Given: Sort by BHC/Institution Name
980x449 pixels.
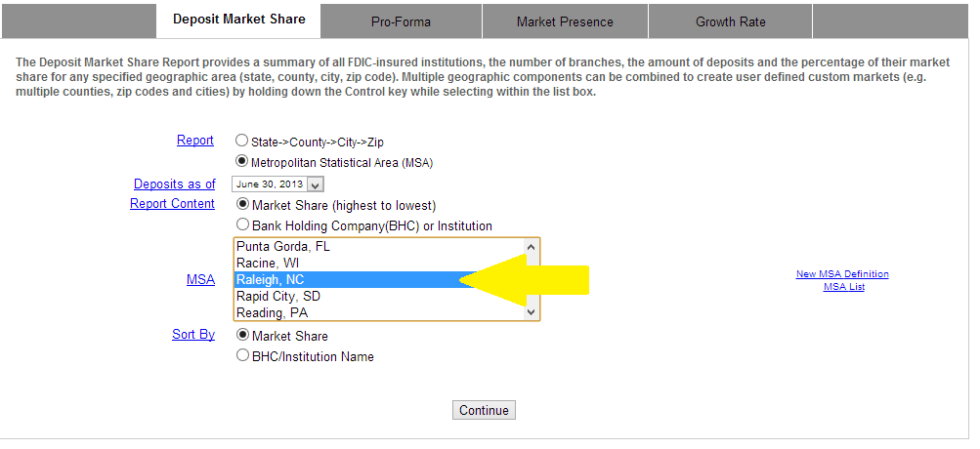Looking at the screenshot, I should point(242,356).
